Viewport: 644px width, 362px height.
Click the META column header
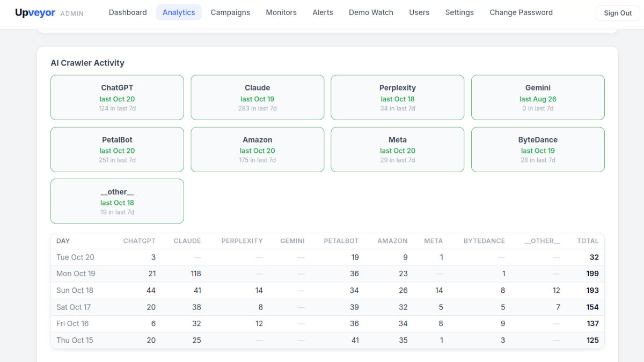point(434,241)
